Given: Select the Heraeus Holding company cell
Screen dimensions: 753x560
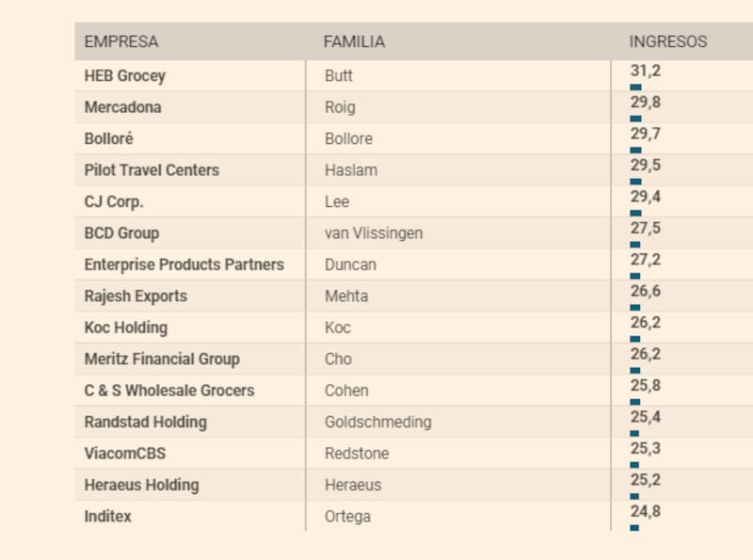Looking at the screenshot, I should 141,485.
